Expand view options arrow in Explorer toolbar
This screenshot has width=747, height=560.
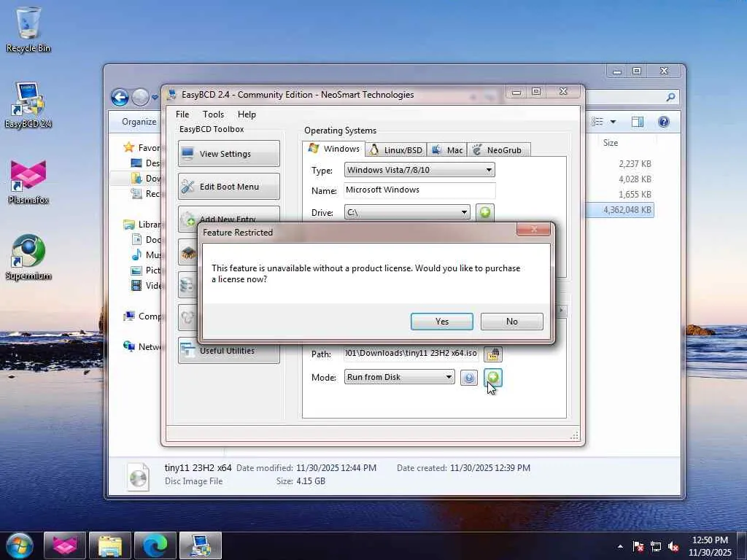[613, 122]
